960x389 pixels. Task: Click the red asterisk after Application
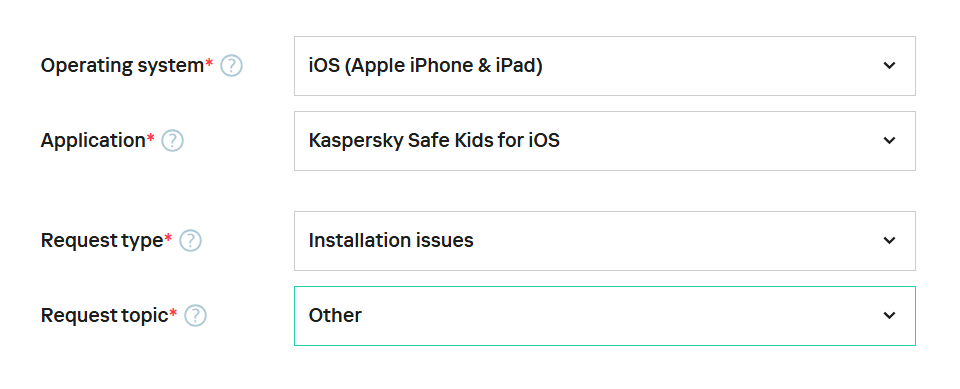point(151,137)
